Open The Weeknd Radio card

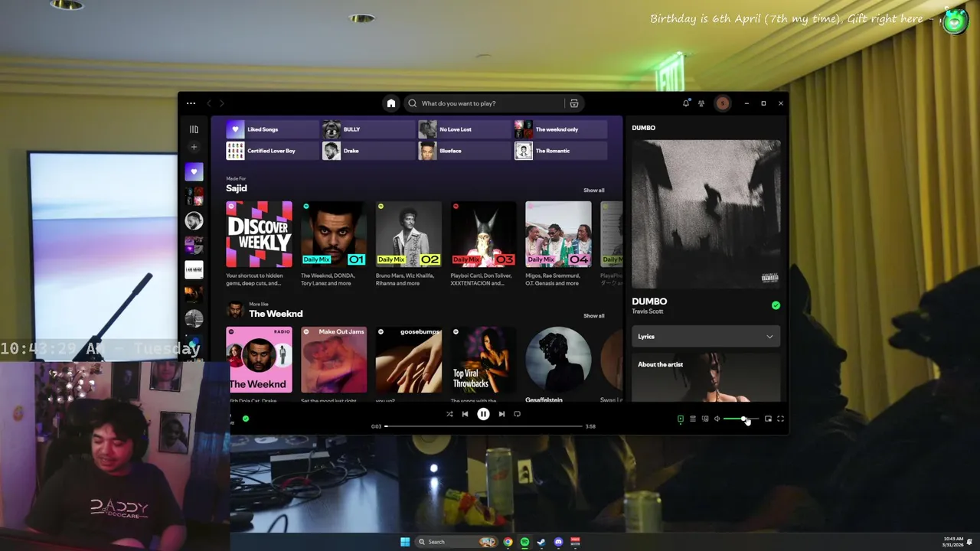(259, 360)
